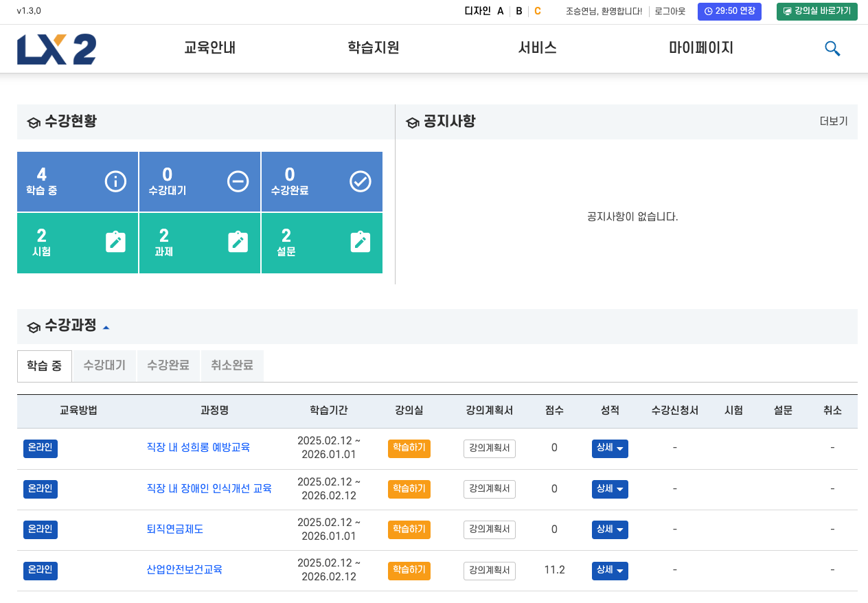Click 더보기 in 공지사항 section
The width and height of the screenshot is (868, 603).
[834, 122]
